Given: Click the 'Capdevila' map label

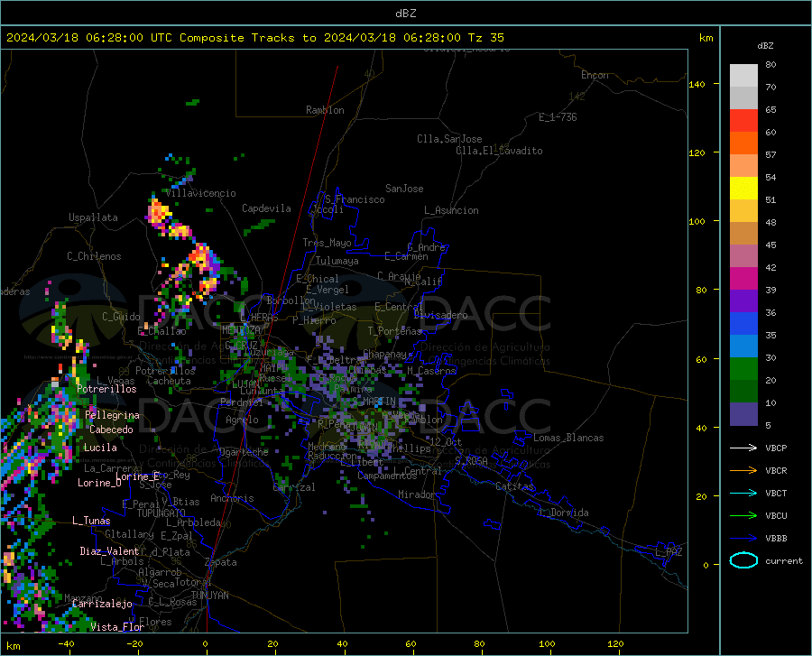Looking at the screenshot, I should click(266, 208).
